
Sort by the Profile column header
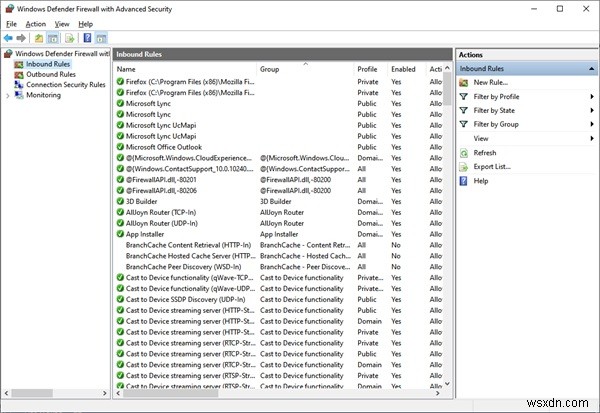370,69
